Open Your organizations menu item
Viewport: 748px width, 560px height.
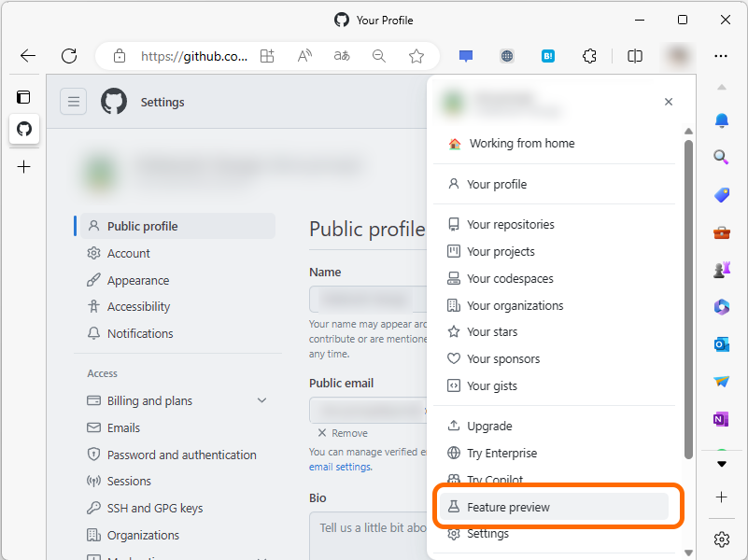pyautogui.click(x=555, y=305)
